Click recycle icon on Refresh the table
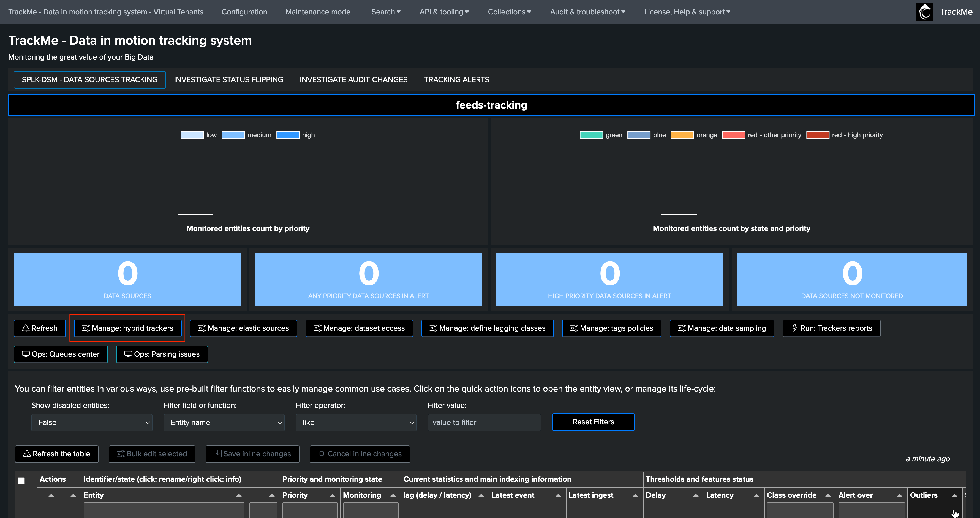Screen dimensions: 980x518 [x=27, y=454]
